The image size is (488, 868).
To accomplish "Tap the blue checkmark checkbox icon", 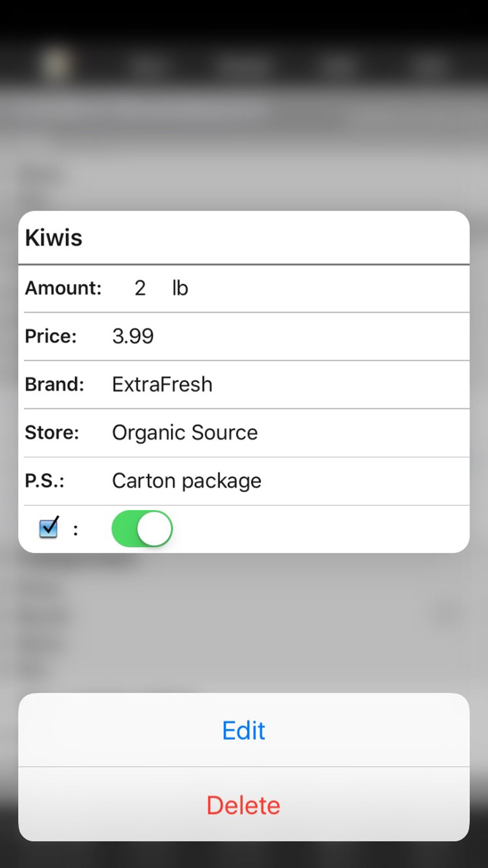I will click(x=49, y=528).
